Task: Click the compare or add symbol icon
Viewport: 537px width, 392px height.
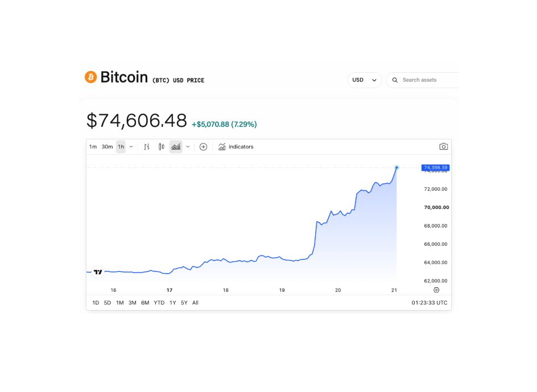Action: tap(203, 147)
